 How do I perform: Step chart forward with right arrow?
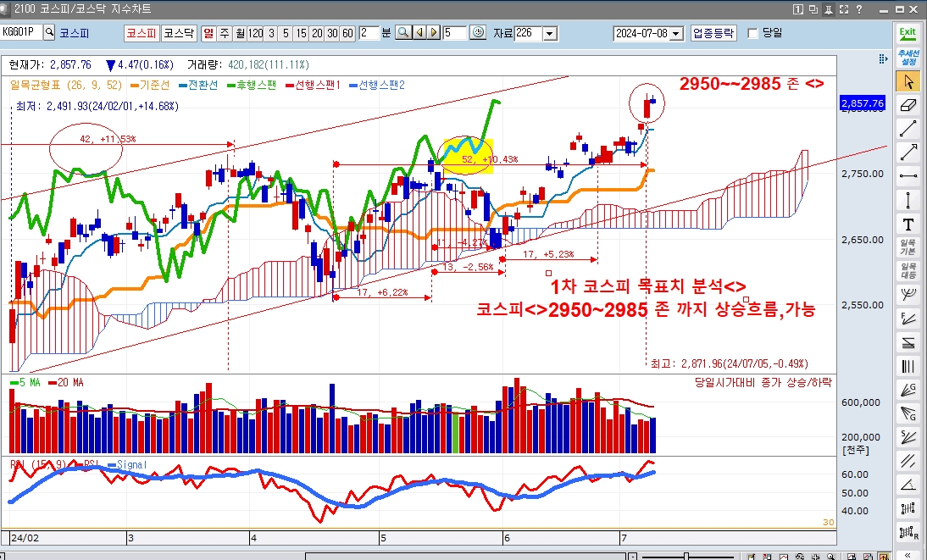pos(434,33)
